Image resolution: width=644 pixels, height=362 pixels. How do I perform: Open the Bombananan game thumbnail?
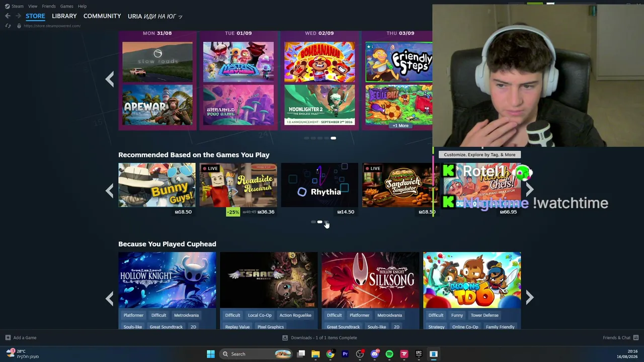[319, 62]
